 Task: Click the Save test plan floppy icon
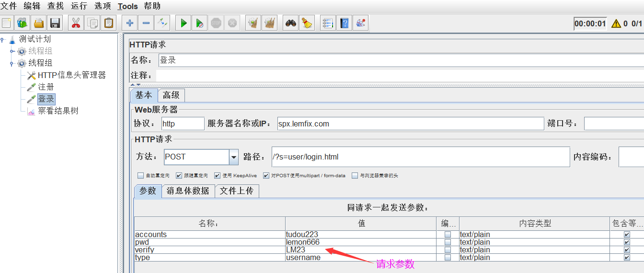pyautogui.click(x=55, y=23)
